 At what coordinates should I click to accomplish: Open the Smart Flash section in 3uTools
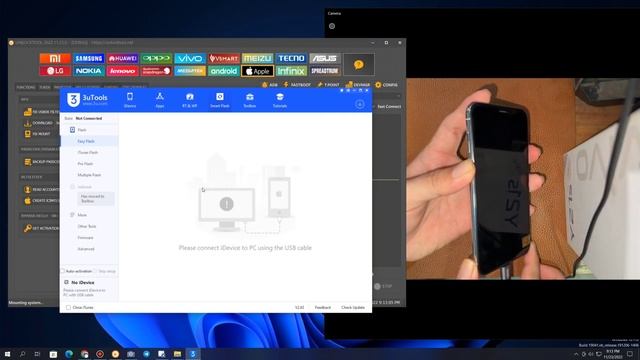click(x=220, y=100)
